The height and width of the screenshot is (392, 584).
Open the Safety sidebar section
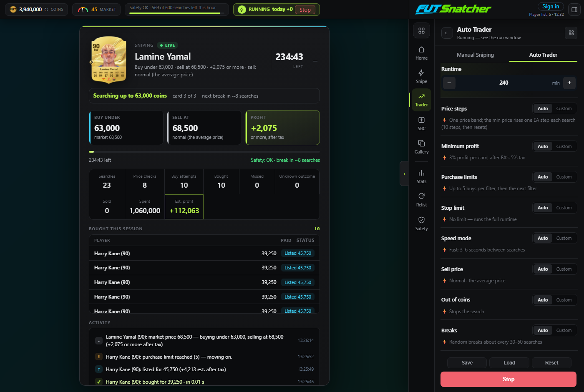pos(421,224)
